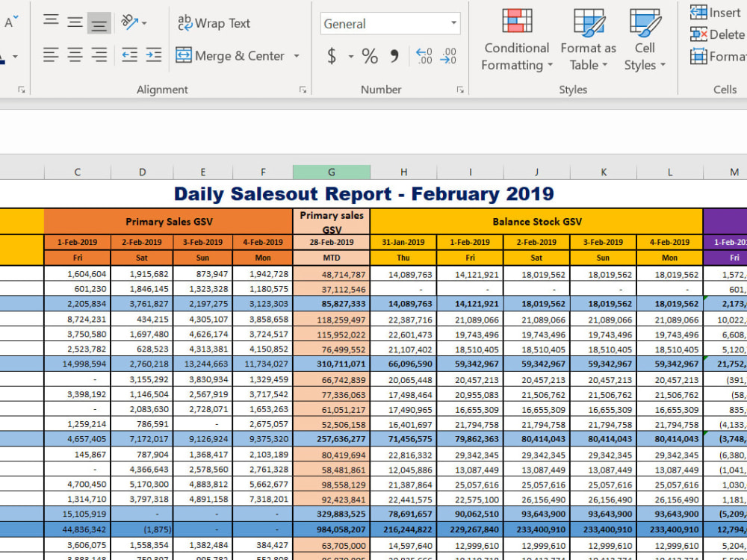The width and height of the screenshot is (747, 560).
Task: Launch Alignment settings dialog launcher
Action: 303,90
